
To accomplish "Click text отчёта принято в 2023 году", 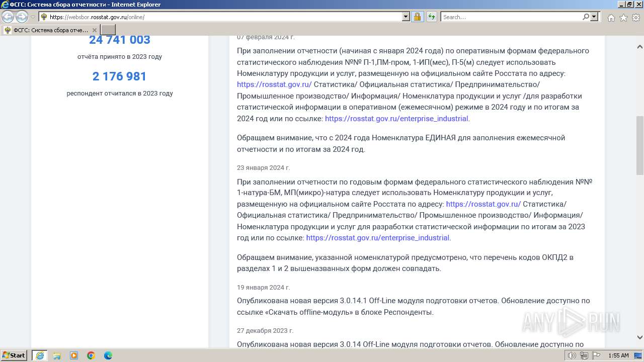I will (120, 57).
